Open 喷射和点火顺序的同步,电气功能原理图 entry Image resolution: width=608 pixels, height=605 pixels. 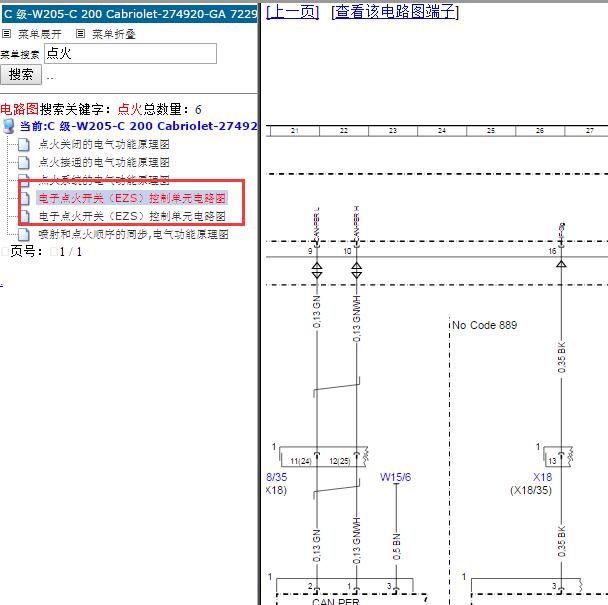[133, 234]
